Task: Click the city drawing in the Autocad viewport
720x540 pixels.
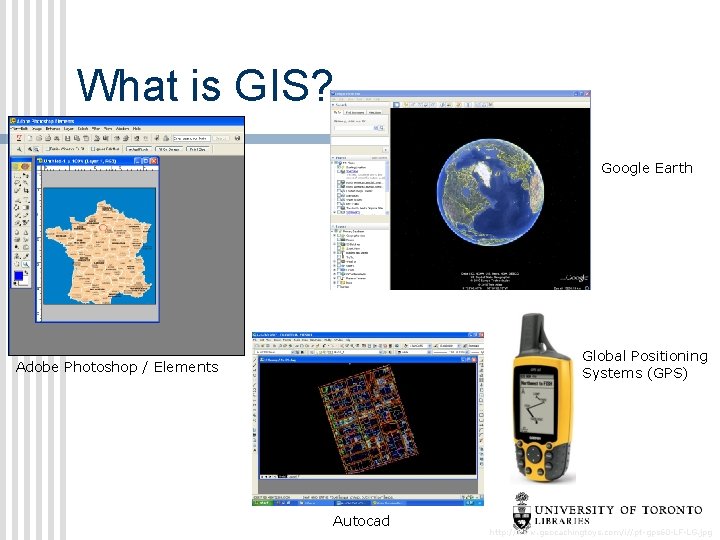Action: [x=368, y=420]
